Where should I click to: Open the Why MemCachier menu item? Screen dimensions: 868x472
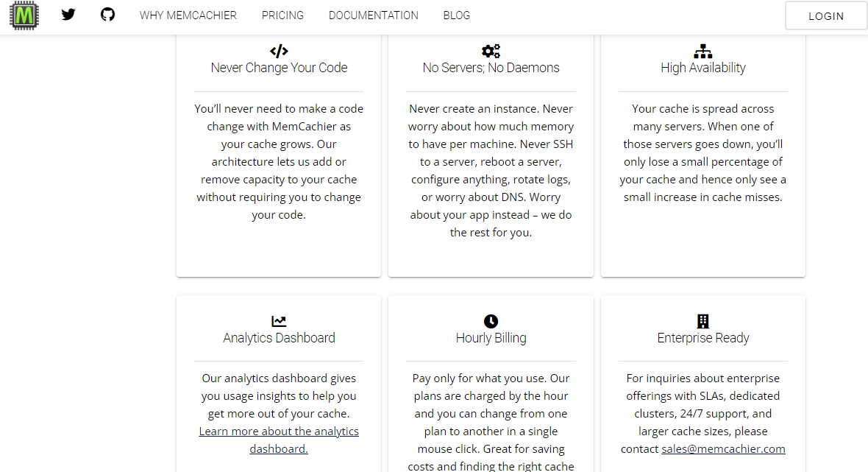pos(188,15)
